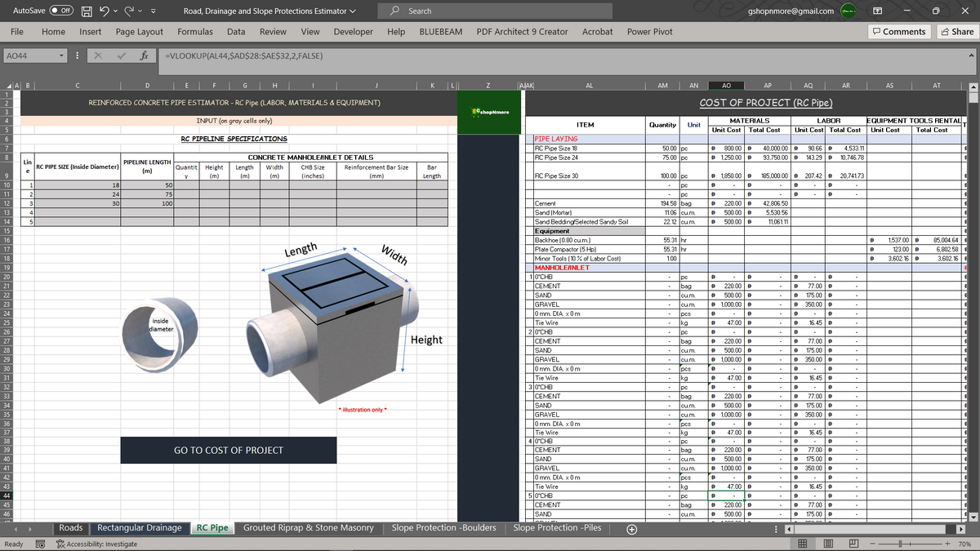Click the Select All corner triangle

click(9, 84)
